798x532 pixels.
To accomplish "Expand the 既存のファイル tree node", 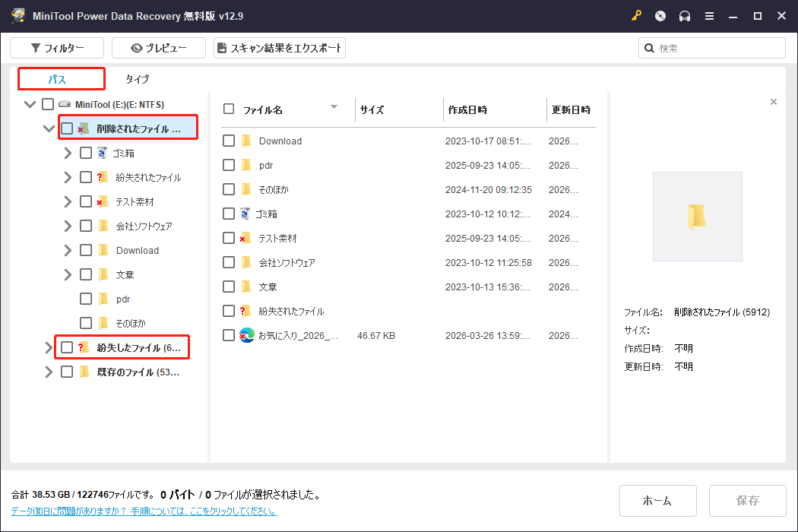I will (49, 372).
